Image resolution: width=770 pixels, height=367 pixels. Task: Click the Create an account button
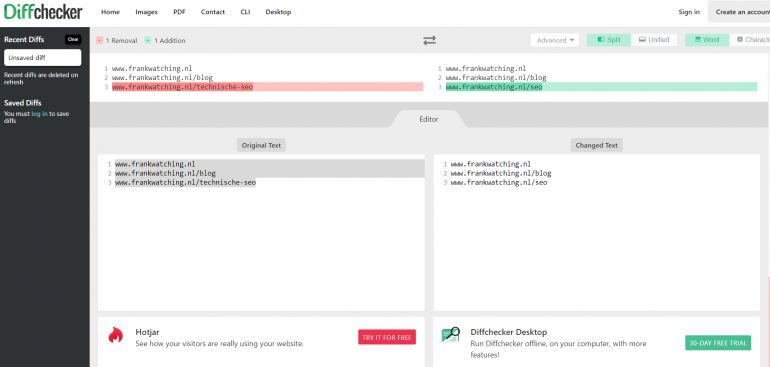click(x=739, y=12)
